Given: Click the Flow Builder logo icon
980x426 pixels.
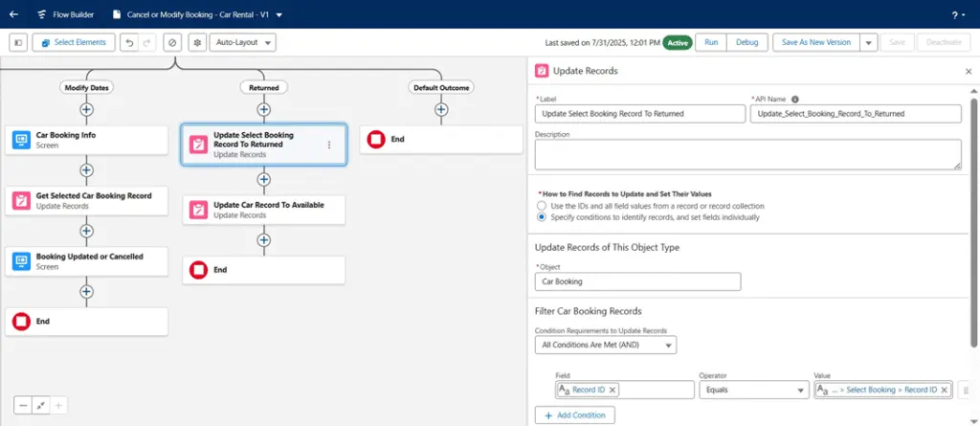Looking at the screenshot, I should click(42, 13).
